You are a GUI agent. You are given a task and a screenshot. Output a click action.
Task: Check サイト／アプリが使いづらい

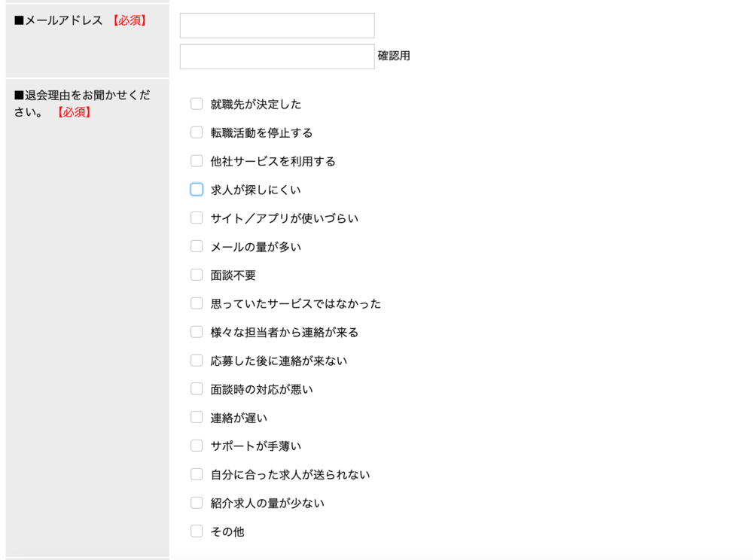(197, 218)
